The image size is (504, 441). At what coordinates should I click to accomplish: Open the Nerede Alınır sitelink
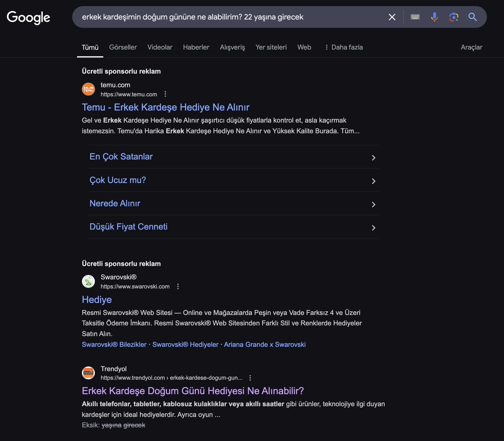pos(115,203)
